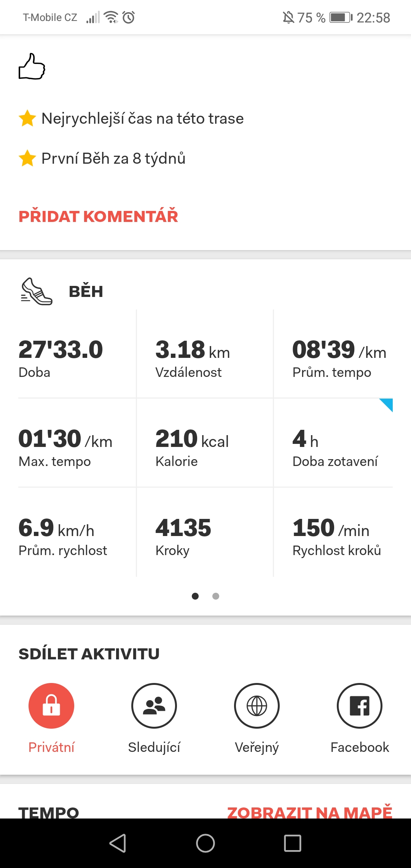
Task: Tap the Android home circle button
Action: (205, 843)
